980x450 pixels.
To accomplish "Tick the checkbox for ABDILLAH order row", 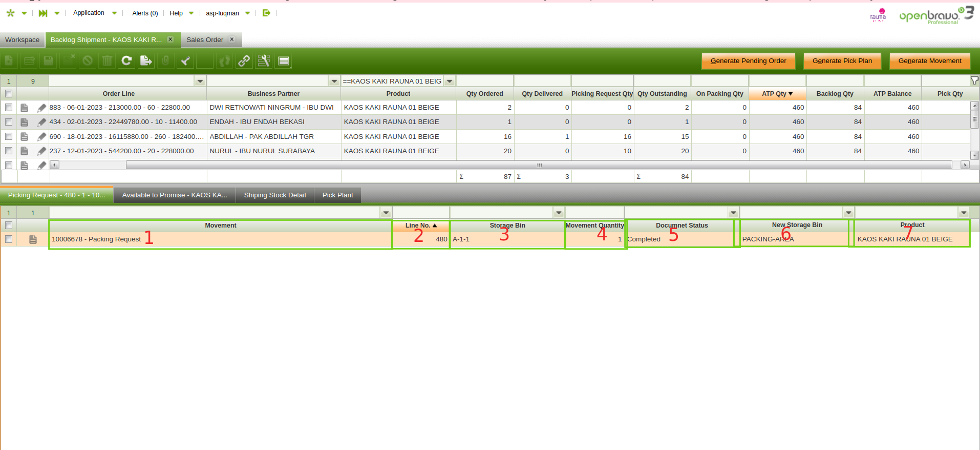I will coord(9,136).
